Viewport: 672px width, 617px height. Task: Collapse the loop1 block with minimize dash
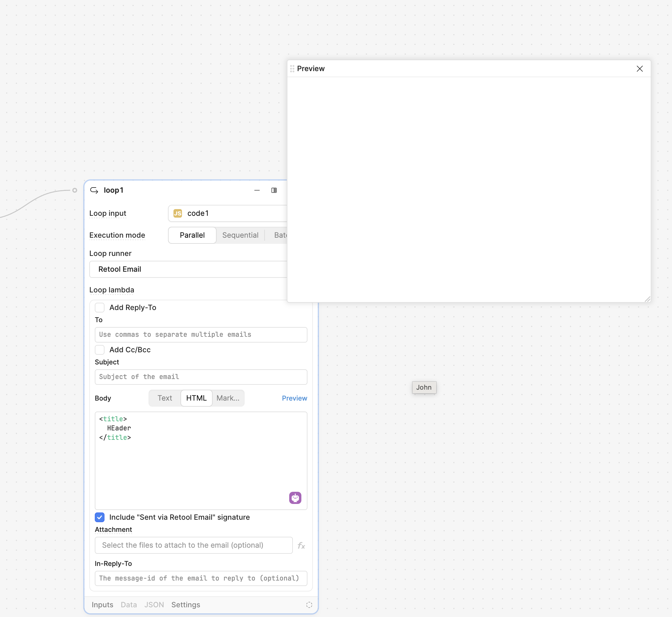(x=257, y=190)
